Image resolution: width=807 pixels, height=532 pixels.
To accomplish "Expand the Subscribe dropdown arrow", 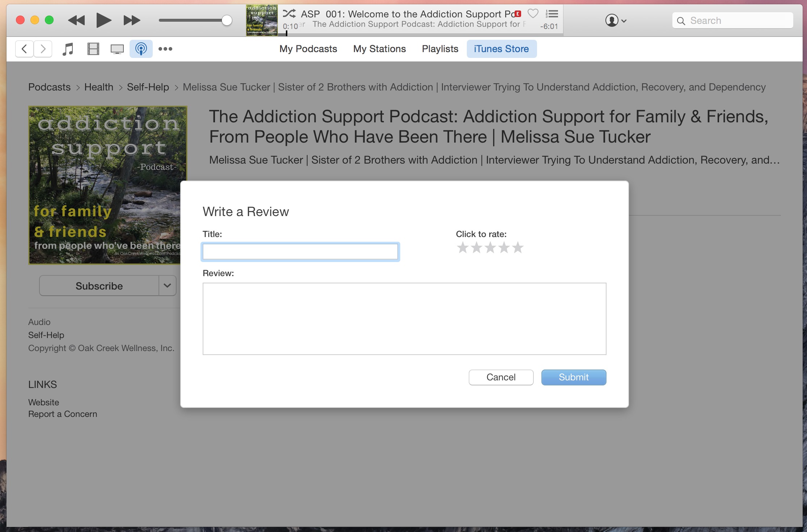I will click(167, 286).
